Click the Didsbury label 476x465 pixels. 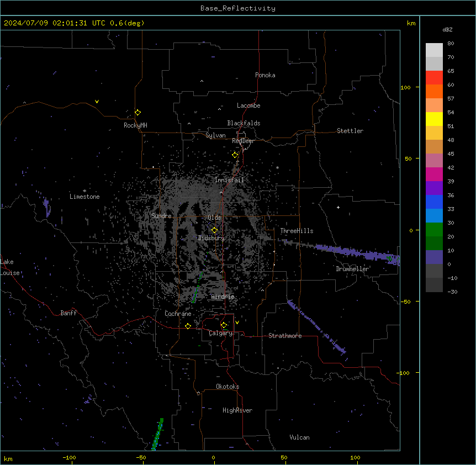click(211, 238)
